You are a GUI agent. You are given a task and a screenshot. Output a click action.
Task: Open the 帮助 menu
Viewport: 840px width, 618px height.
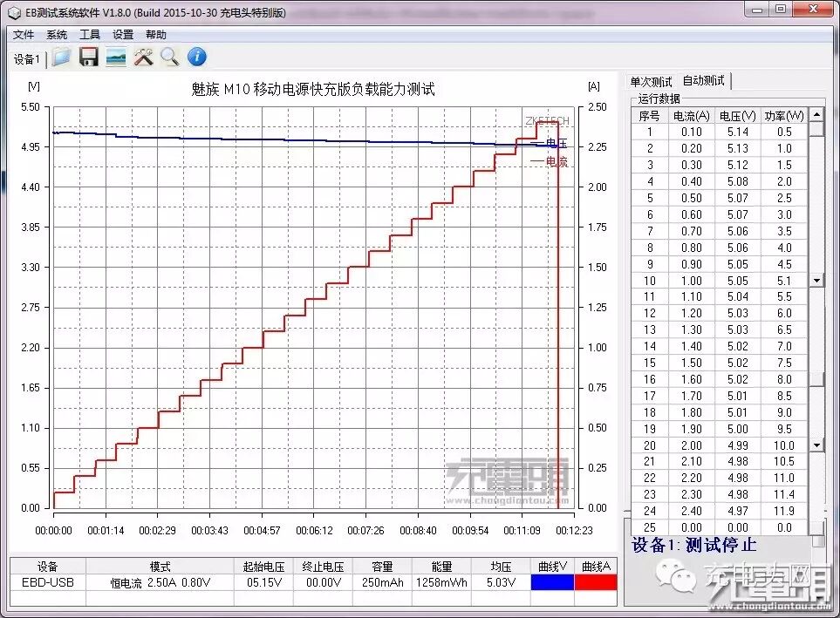pos(156,35)
